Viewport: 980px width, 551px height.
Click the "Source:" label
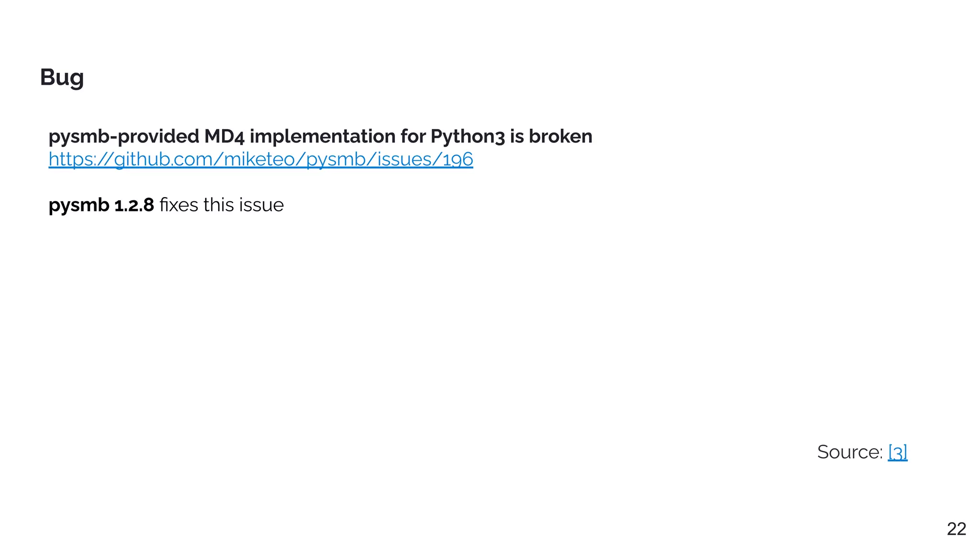pos(849,452)
